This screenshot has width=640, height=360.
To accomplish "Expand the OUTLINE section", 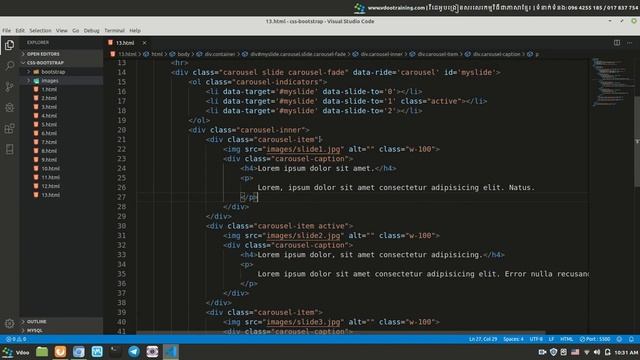I will tap(61, 322).
